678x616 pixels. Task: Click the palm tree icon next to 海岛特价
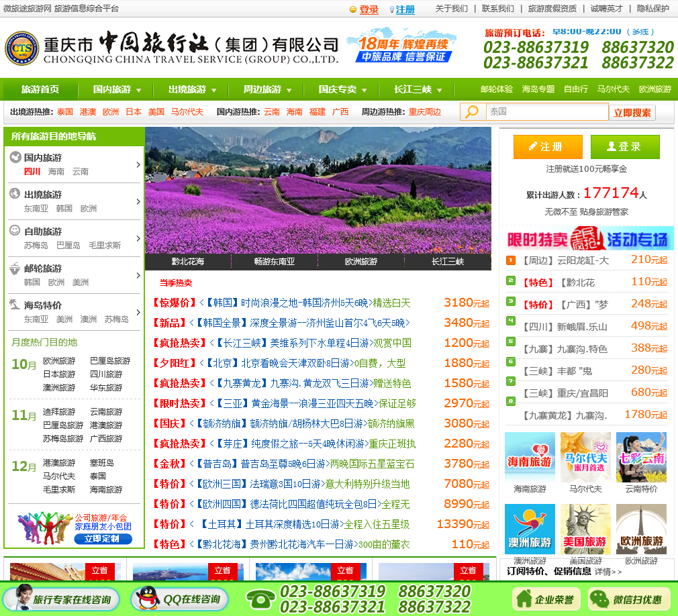(x=15, y=305)
